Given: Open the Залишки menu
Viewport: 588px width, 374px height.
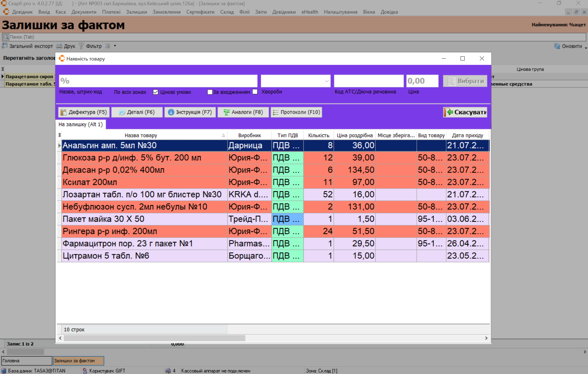Looking at the screenshot, I should tap(136, 12).
